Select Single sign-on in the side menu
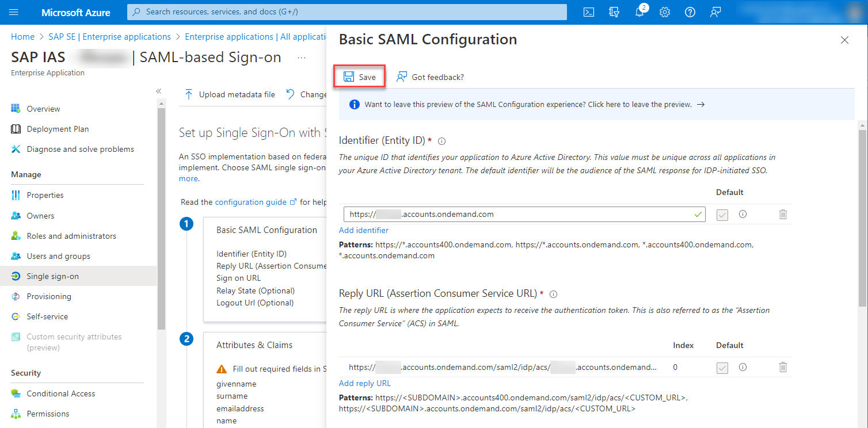Viewport: 868px width, 428px height. 78,276
